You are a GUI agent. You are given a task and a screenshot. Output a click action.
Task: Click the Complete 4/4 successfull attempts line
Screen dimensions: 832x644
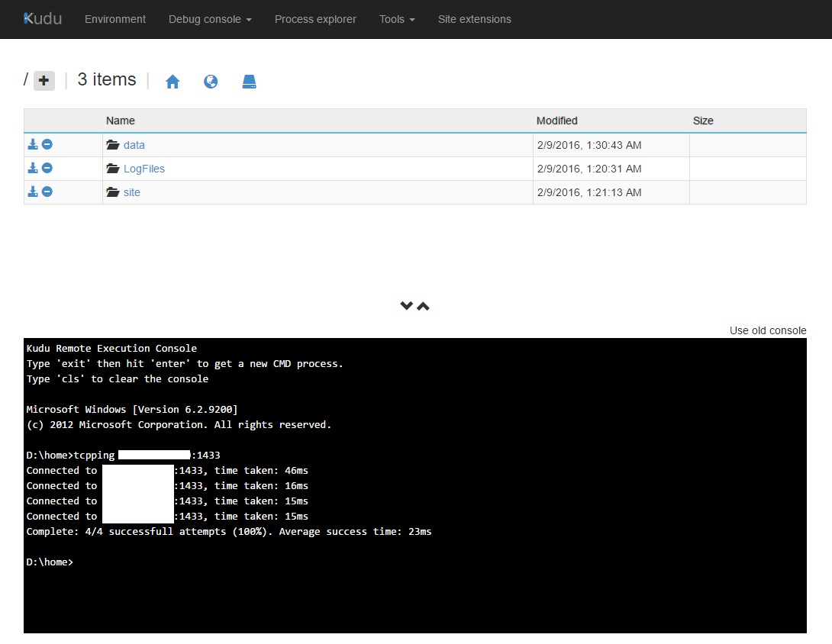pos(229,532)
